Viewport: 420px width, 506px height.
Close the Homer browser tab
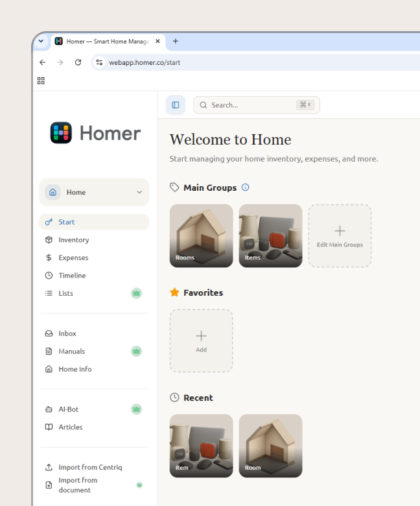(x=157, y=42)
